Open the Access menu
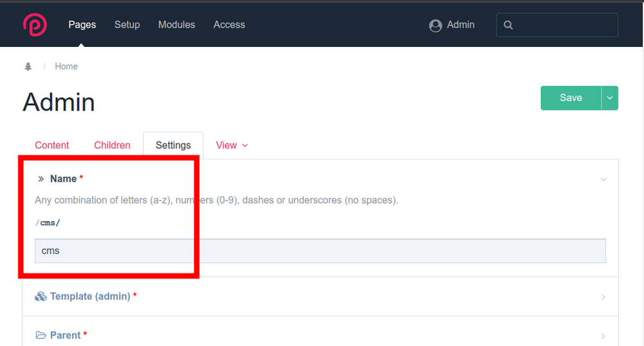The image size is (644, 346). tap(229, 24)
